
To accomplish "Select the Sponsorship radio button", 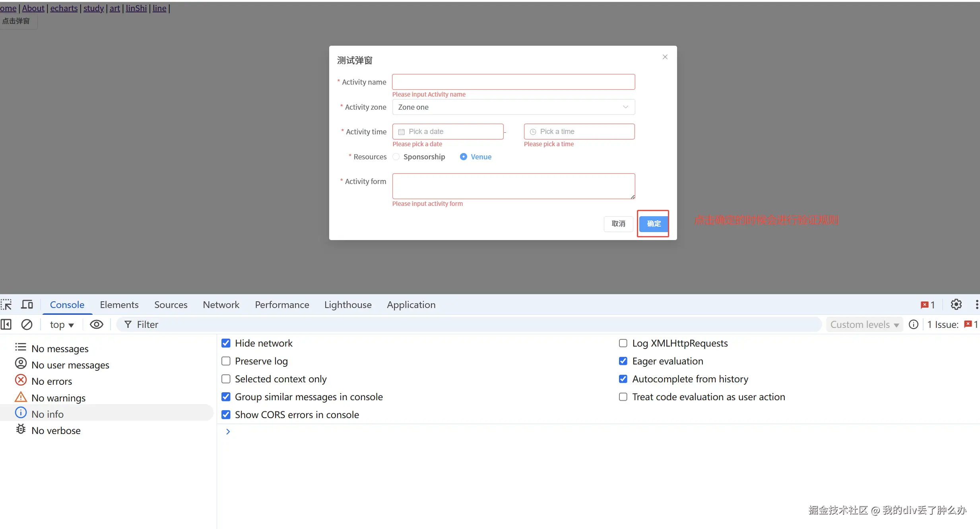I will coord(396,157).
